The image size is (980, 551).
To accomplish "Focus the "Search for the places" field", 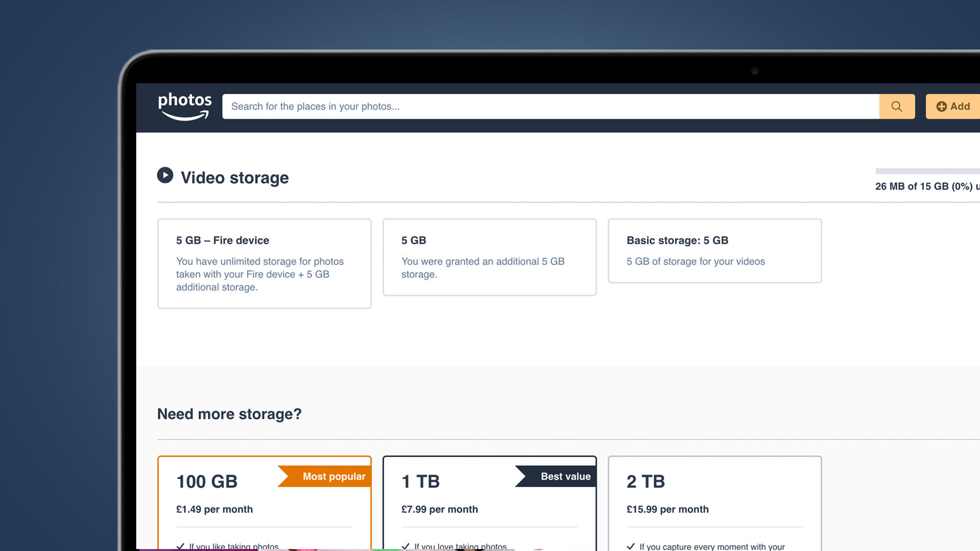I will [x=551, y=106].
